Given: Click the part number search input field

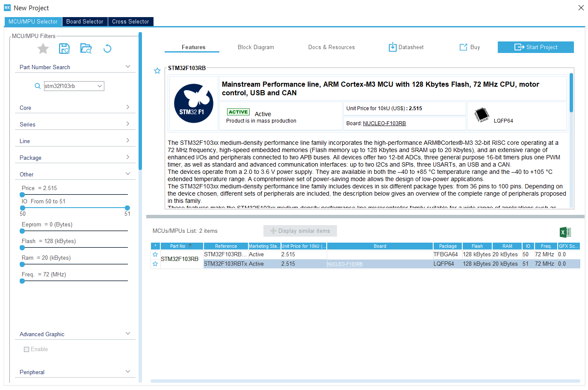Looking at the screenshot, I should [x=70, y=86].
